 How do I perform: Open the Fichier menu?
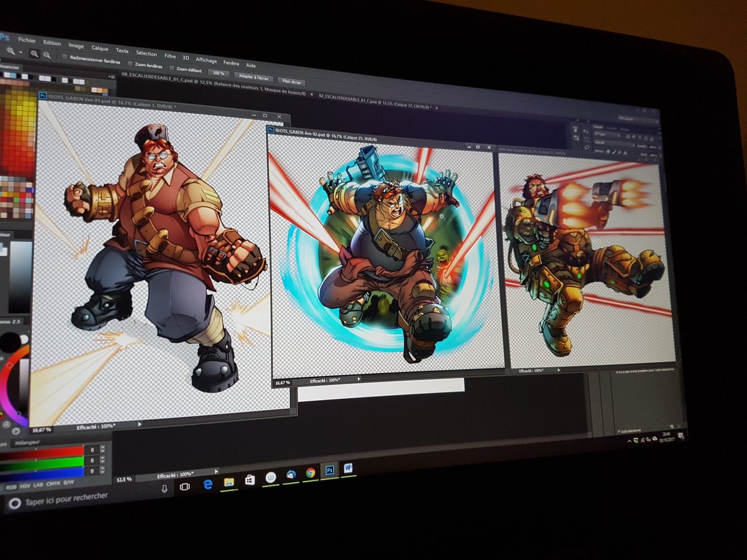coord(27,40)
